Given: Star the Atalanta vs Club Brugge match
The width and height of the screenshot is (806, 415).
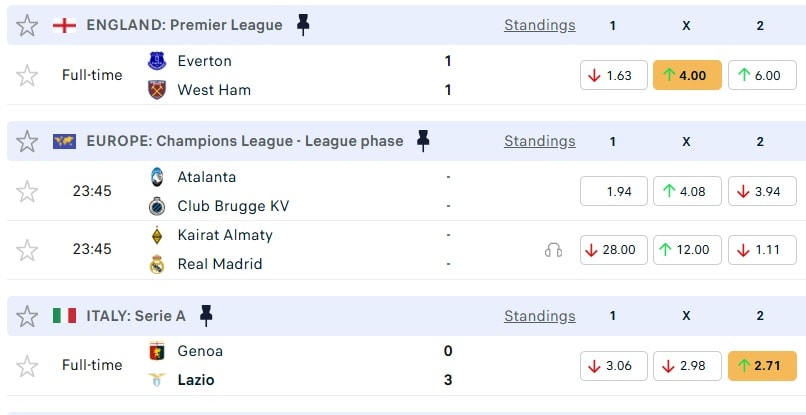Looking at the screenshot, I should pos(28,191).
